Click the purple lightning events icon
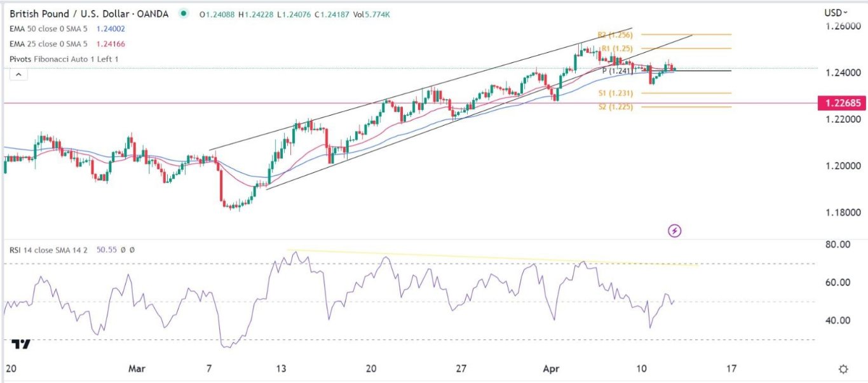Screen dimensions: 868x383 click(x=675, y=231)
